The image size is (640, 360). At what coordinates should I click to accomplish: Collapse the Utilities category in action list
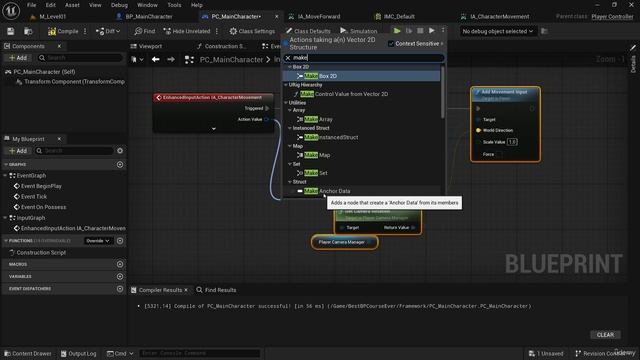286,103
